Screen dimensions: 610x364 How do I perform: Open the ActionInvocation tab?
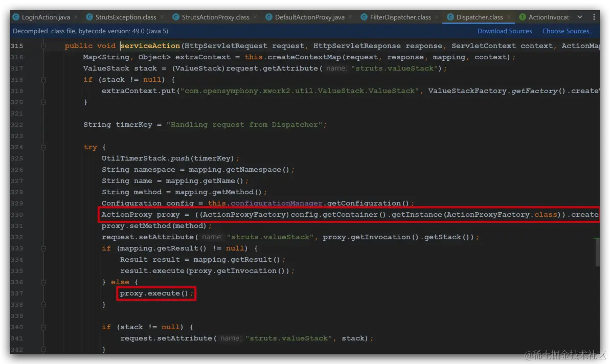549,17
